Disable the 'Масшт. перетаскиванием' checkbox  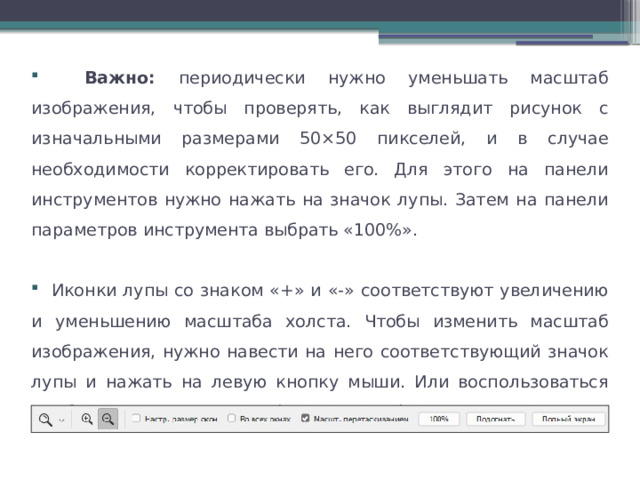305,418
